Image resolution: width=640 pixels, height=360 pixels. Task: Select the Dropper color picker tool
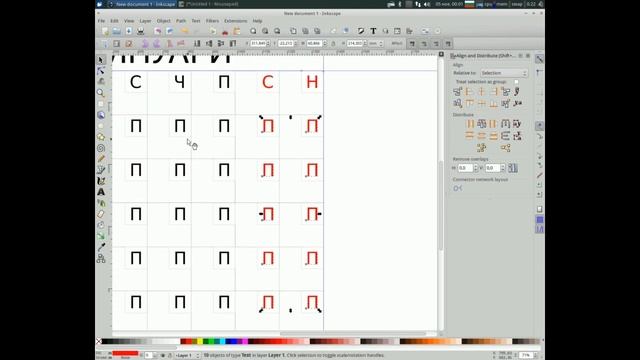101,247
